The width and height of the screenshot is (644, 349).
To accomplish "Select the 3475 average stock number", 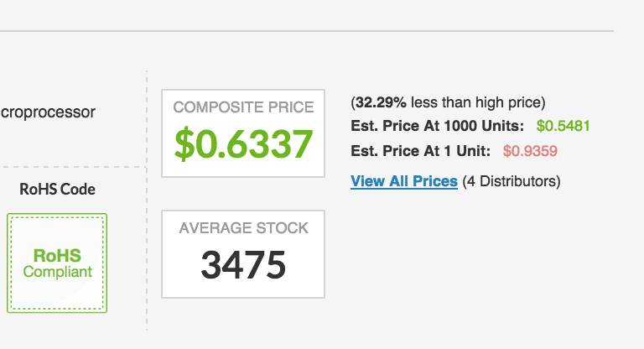I will pyautogui.click(x=243, y=265).
